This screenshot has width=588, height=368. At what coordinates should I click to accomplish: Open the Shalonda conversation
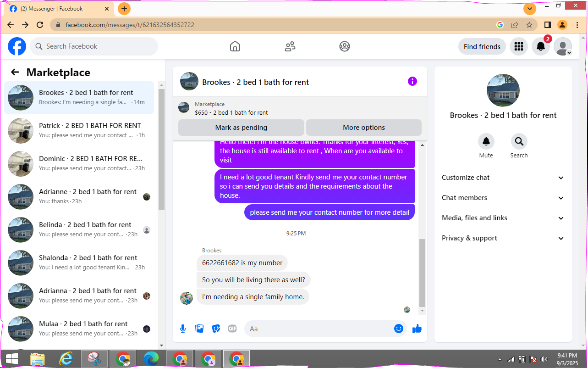pos(79,263)
